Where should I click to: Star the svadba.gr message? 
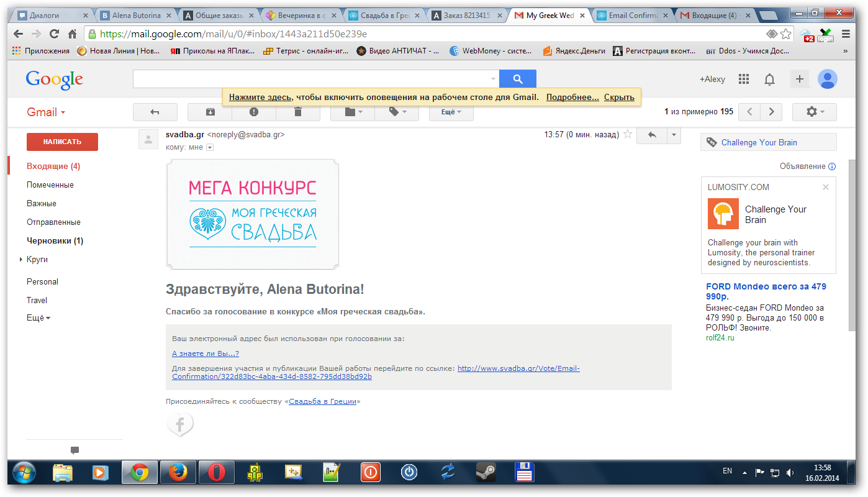(x=628, y=134)
